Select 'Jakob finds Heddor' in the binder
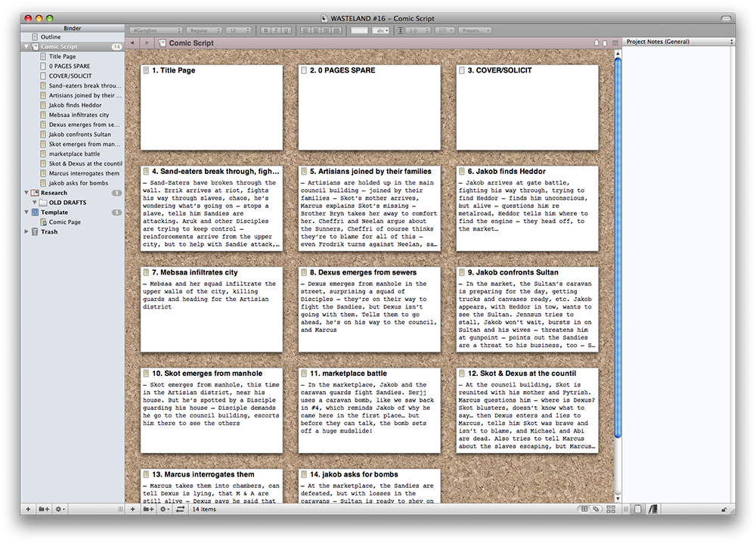 click(75, 105)
